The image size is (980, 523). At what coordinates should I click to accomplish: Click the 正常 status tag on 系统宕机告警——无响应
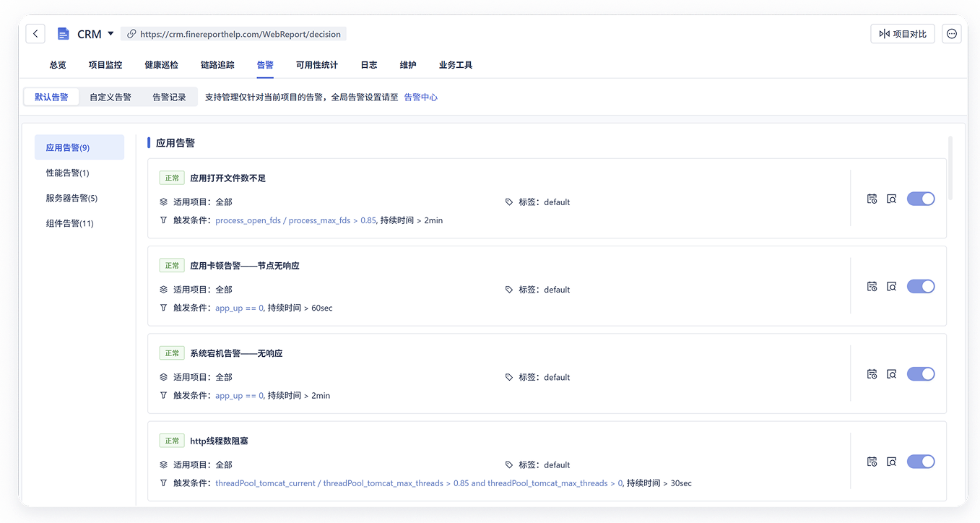pyautogui.click(x=172, y=353)
